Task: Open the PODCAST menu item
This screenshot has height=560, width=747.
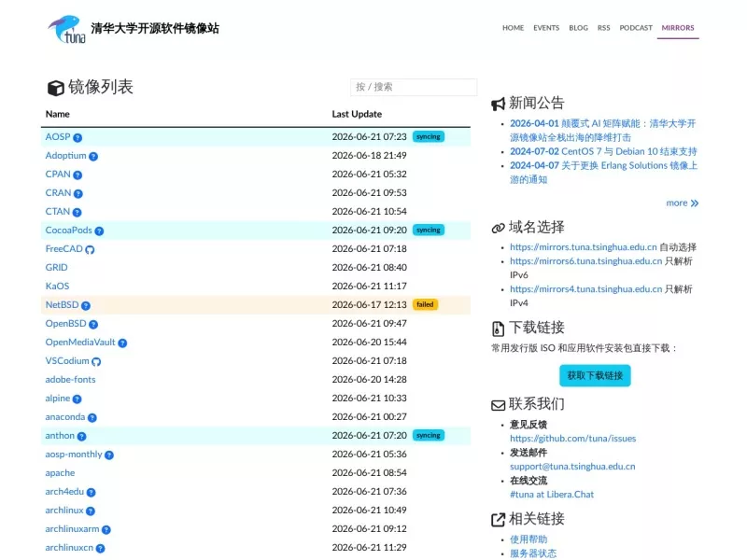Action: 636,28
